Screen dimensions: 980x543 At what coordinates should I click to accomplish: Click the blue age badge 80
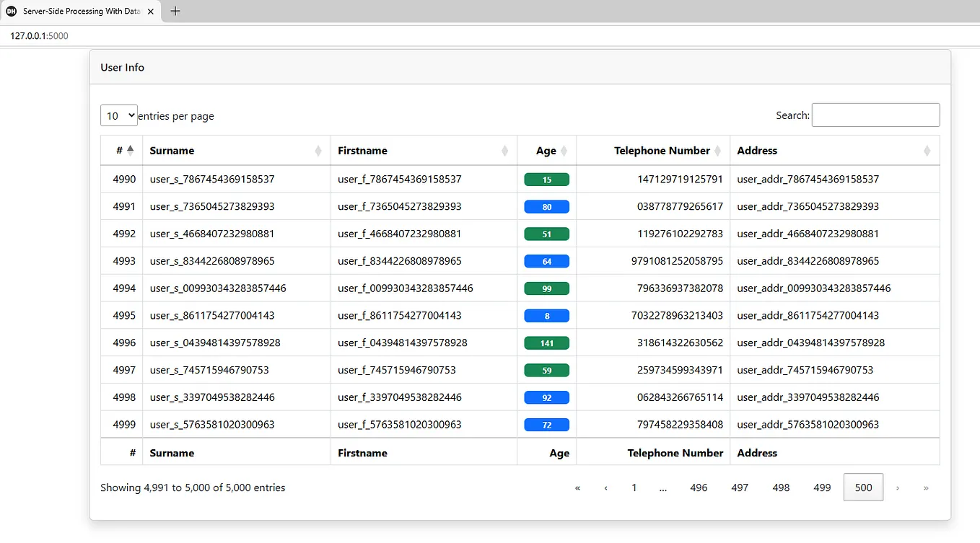pyautogui.click(x=547, y=207)
